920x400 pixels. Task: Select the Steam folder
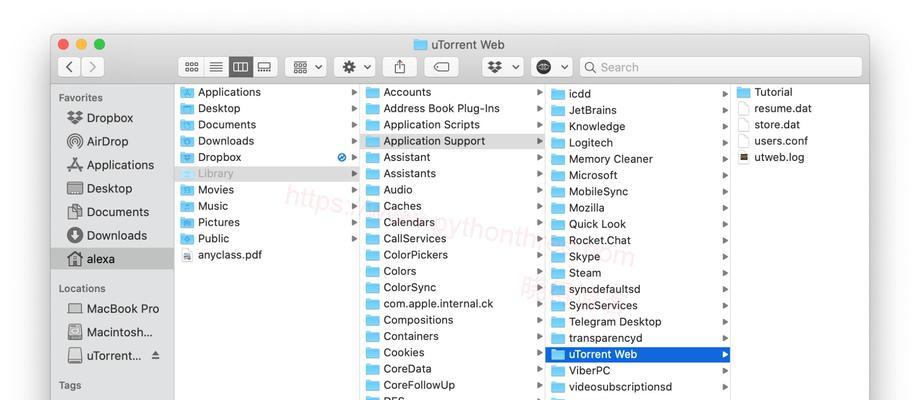[x=638, y=273]
